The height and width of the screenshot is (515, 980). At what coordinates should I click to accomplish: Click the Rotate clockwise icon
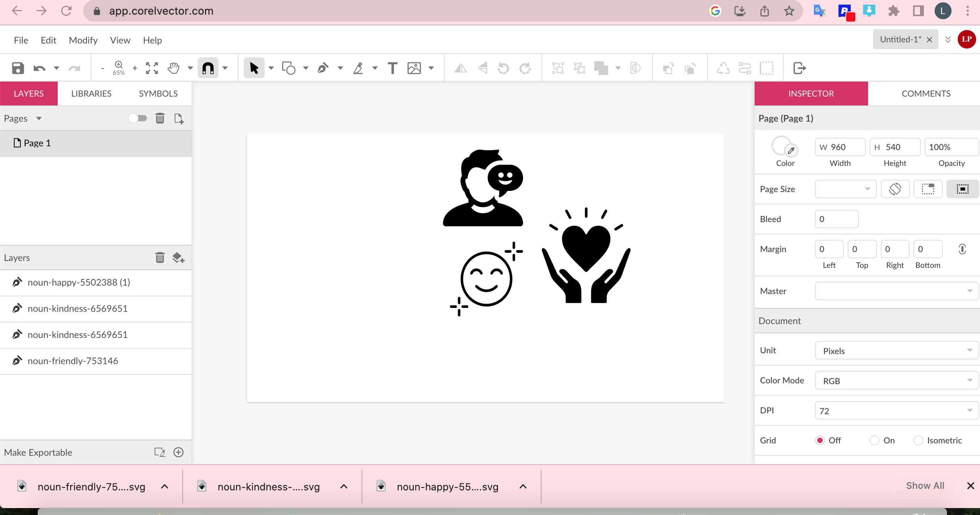(525, 68)
